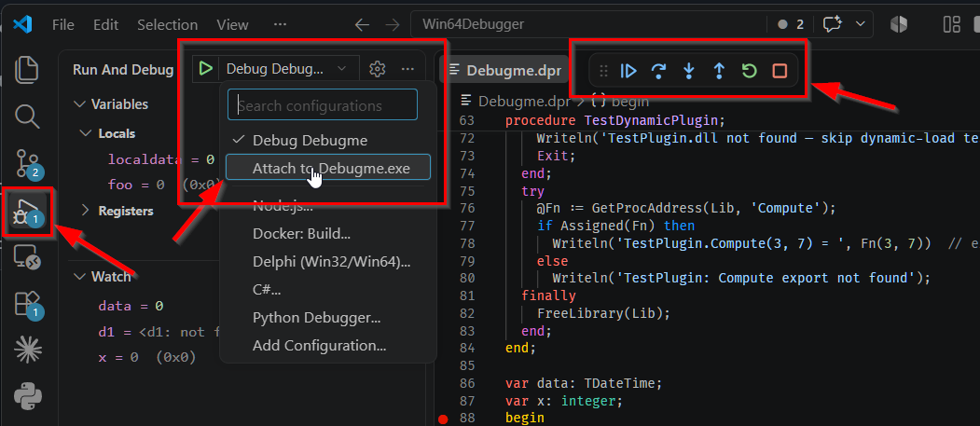The width and height of the screenshot is (980, 426).
Task: Switch to the Debugme.dpr editor tab
Action: (504, 70)
